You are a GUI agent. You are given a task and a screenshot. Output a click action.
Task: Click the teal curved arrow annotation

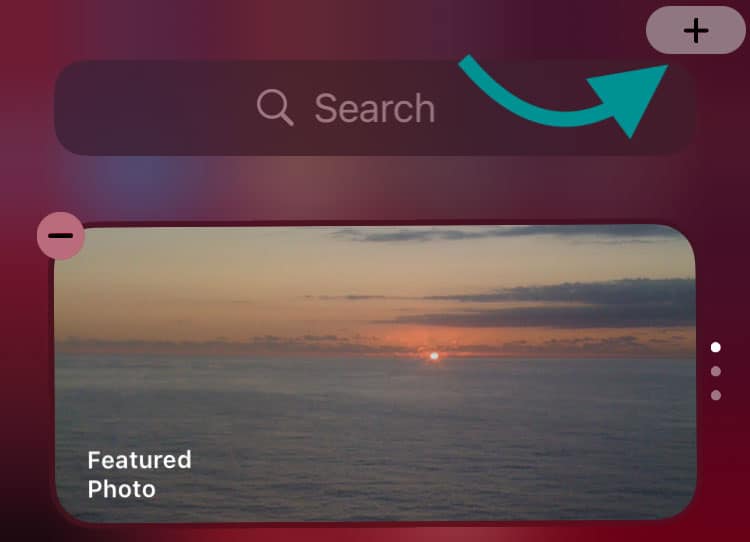click(x=563, y=96)
